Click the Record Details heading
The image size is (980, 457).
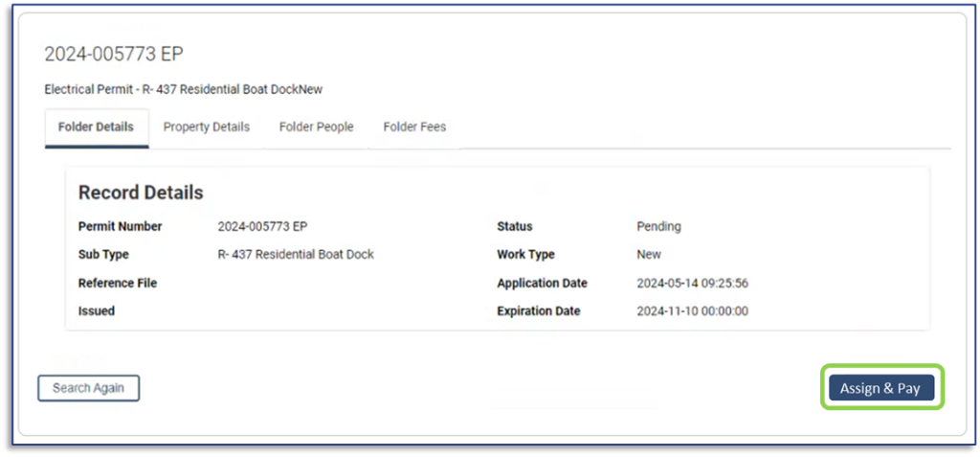[141, 193]
